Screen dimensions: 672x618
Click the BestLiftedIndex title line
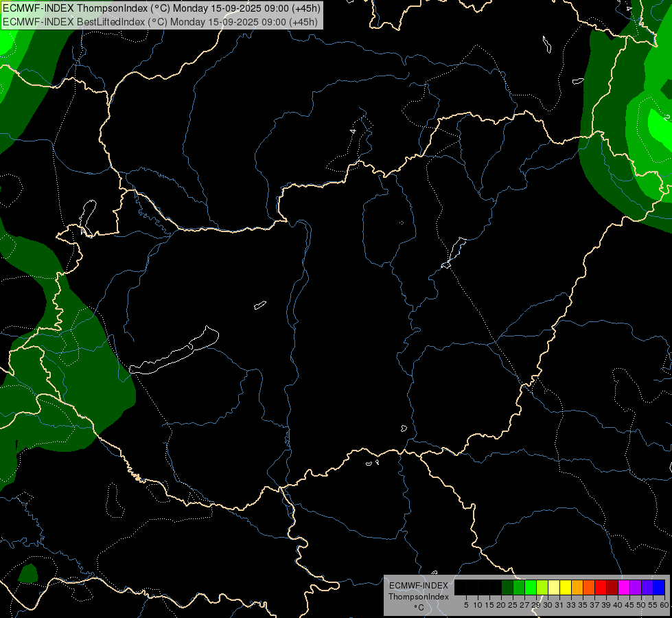pyautogui.click(x=161, y=21)
